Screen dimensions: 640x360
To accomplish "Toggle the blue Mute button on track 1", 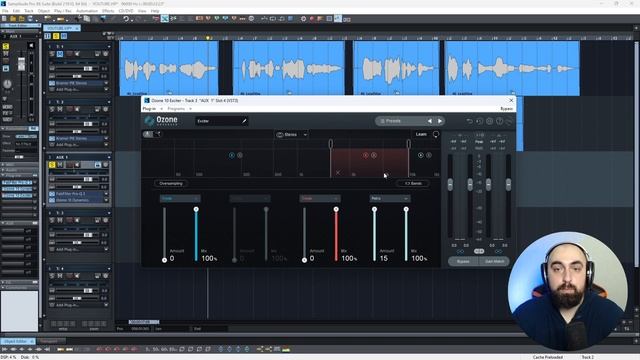I will (60, 54).
